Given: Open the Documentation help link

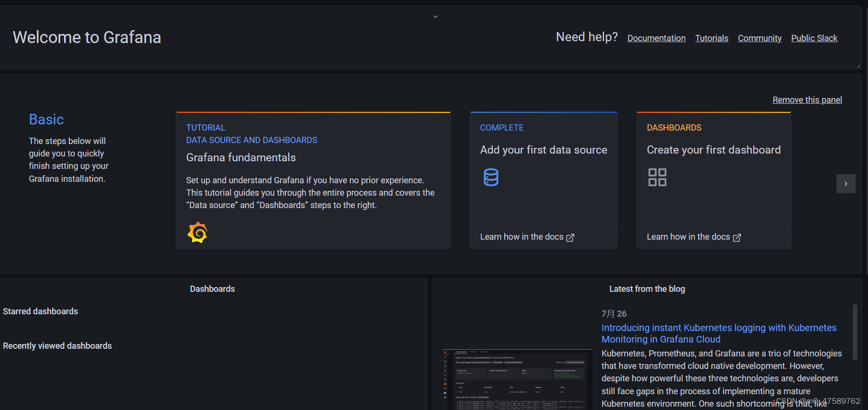Looking at the screenshot, I should click(x=656, y=38).
